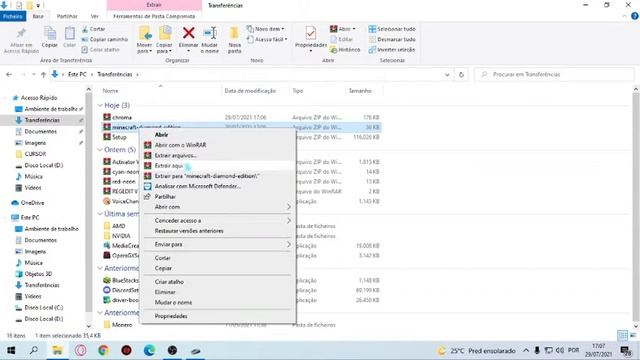Collapse the Ontem (5) group
The width and height of the screenshot is (640, 360).
100,150
